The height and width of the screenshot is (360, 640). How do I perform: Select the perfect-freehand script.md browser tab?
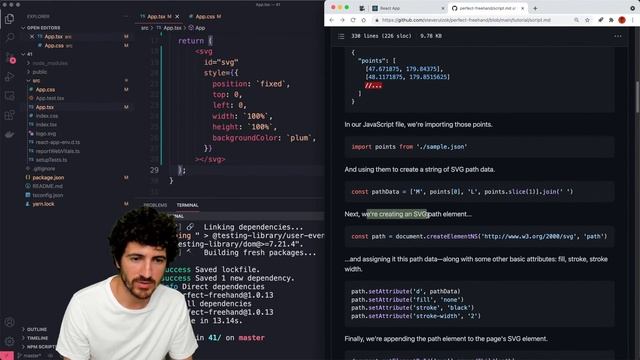coord(487,8)
